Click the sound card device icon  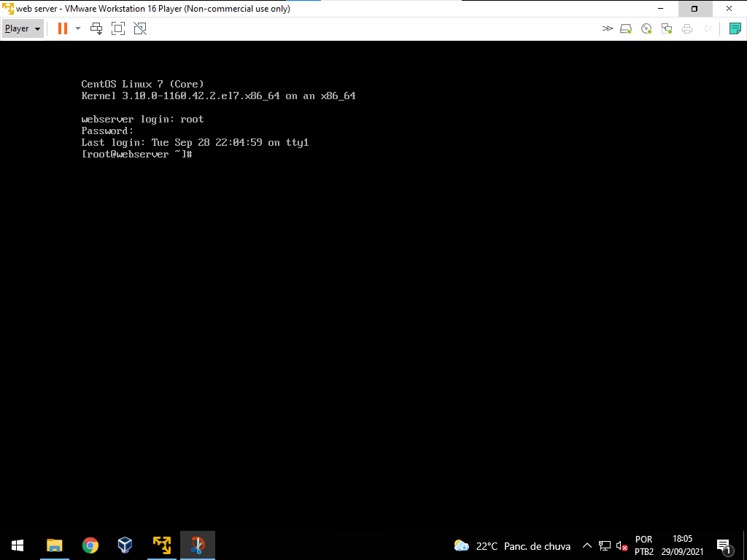click(708, 28)
